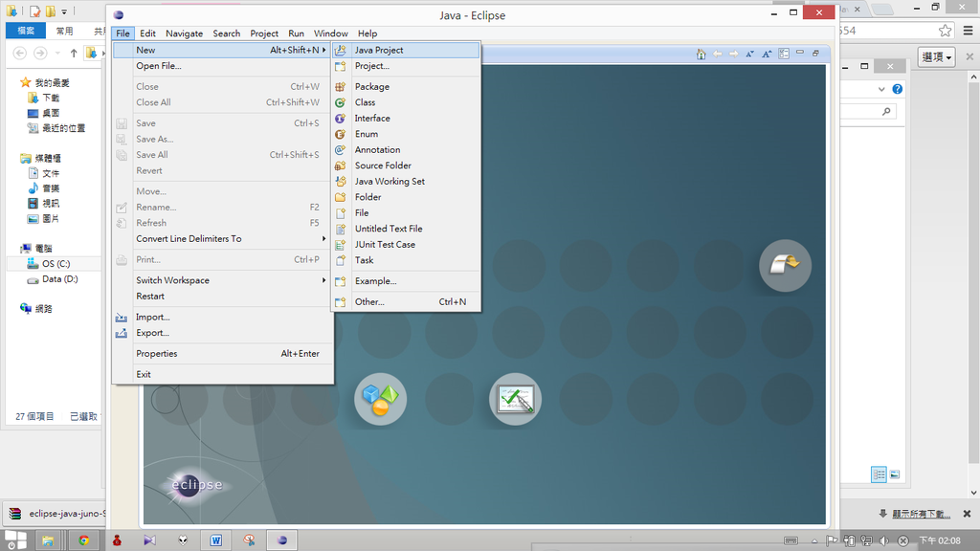Select JUnit Test Case from the New submenu
Image resolution: width=980 pixels, height=551 pixels.
385,244
